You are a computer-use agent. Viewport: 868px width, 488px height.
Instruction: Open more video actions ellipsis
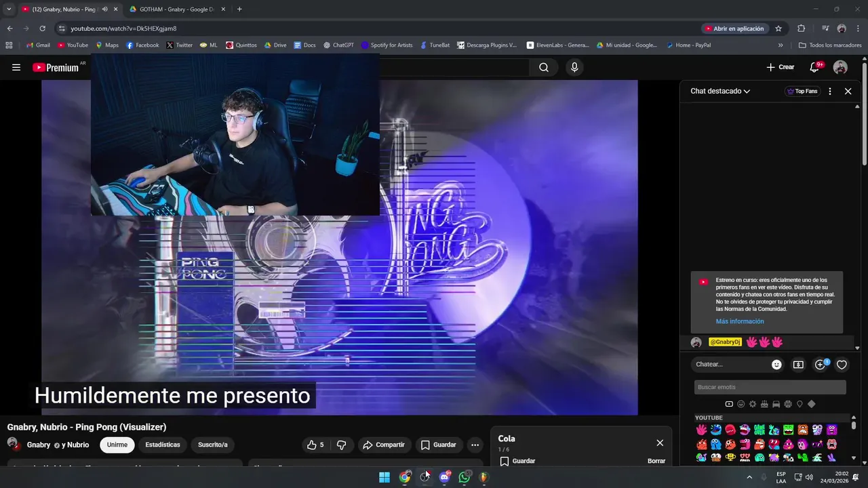click(475, 445)
